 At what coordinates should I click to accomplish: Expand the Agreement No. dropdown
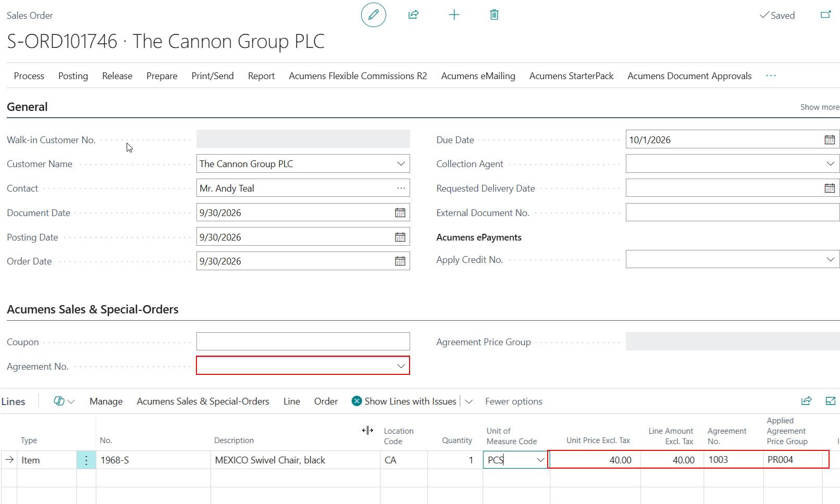pyautogui.click(x=401, y=366)
